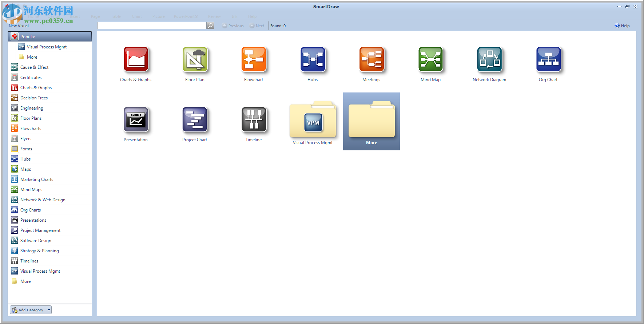Viewport: 644px width, 324px height.
Task: Click the Engineering waveform icon
Action: point(15,108)
